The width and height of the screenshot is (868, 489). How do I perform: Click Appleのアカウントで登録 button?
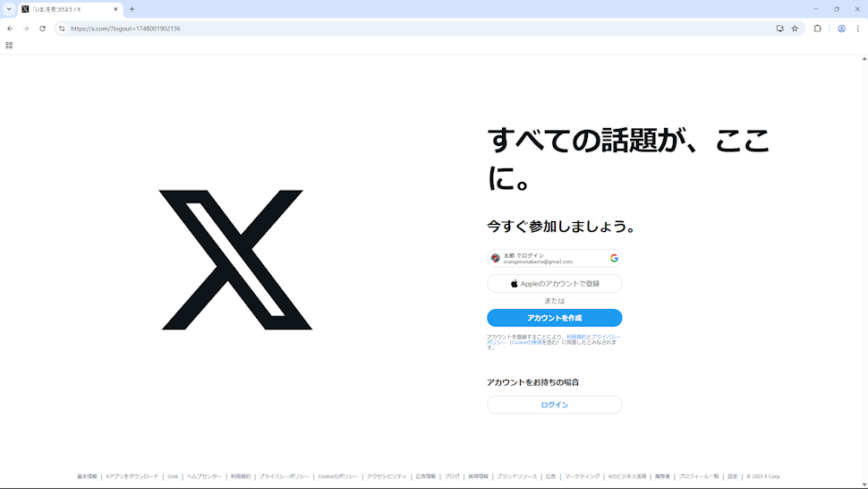(554, 284)
